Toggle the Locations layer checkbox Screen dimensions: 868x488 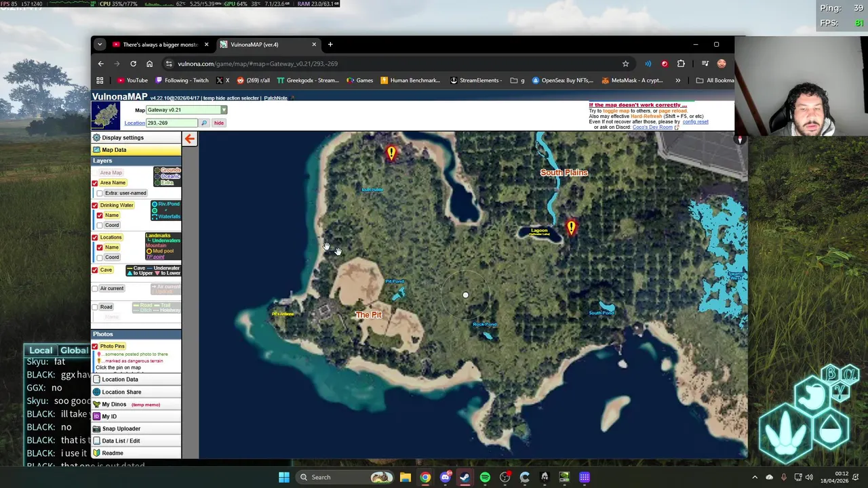95,237
